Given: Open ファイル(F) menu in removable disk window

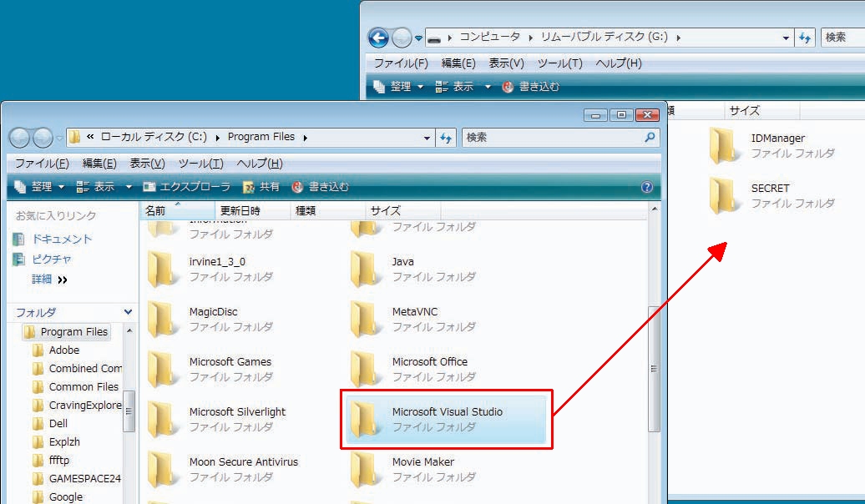Looking at the screenshot, I should coord(401,63).
